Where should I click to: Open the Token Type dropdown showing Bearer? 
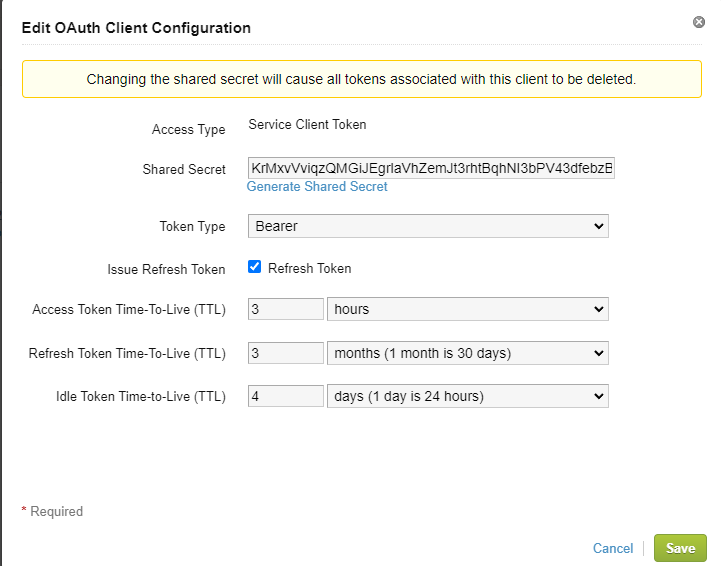[x=427, y=226]
